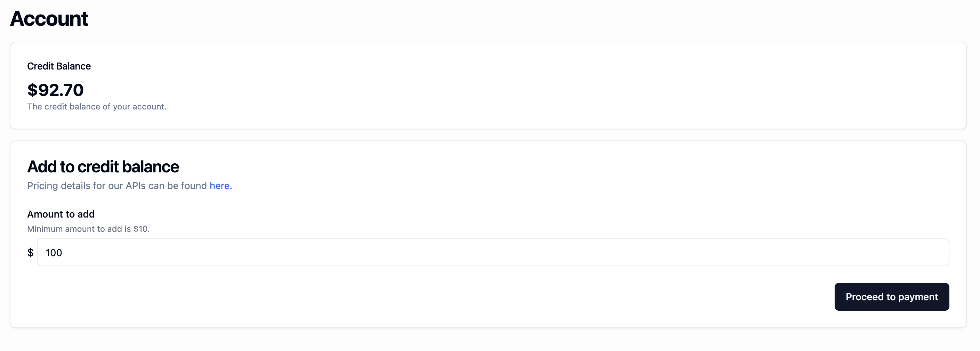This screenshot has height=351, width=980.
Task: Click the Proceed to payment button
Action: click(892, 297)
